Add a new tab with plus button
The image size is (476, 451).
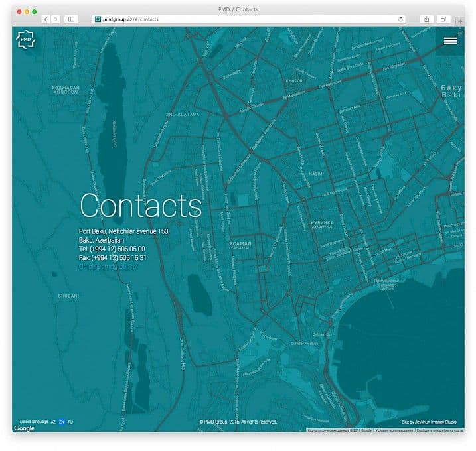[x=460, y=21]
